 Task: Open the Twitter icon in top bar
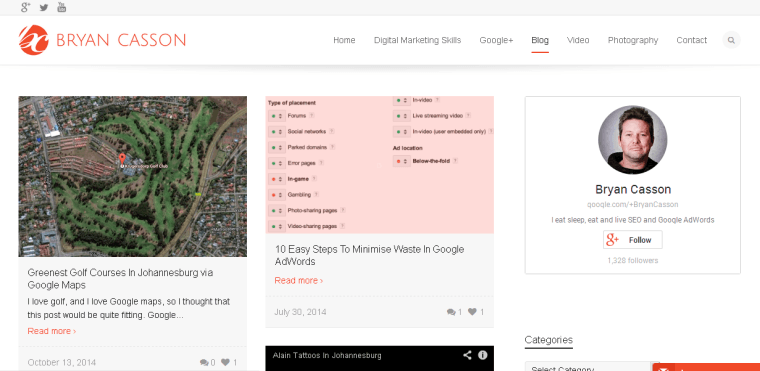click(44, 7)
